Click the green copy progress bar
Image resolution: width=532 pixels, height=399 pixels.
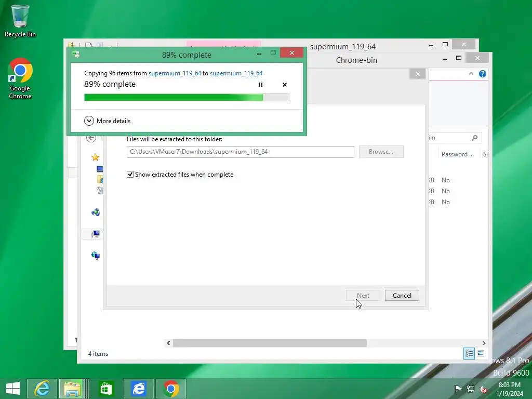187,98
